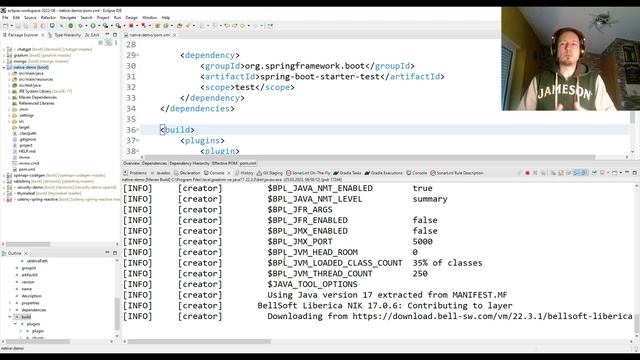
Task: Collapse the build node in Outline
Action: (10, 317)
